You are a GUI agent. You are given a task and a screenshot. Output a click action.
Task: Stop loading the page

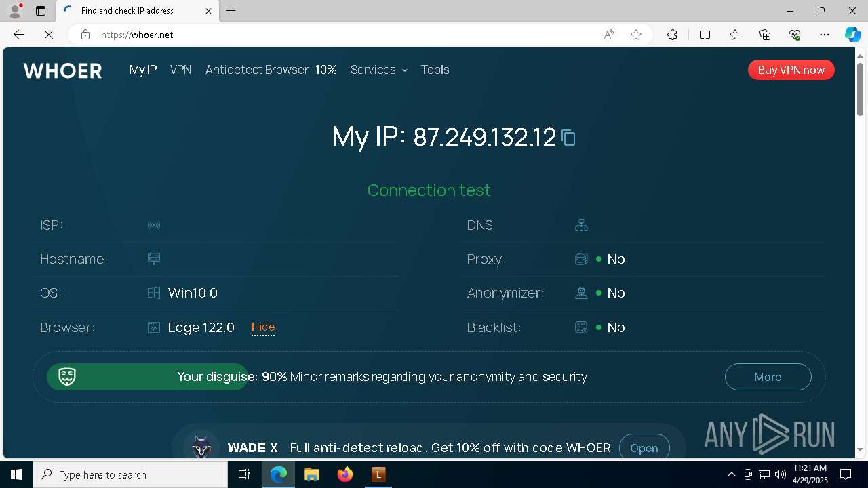(x=49, y=35)
